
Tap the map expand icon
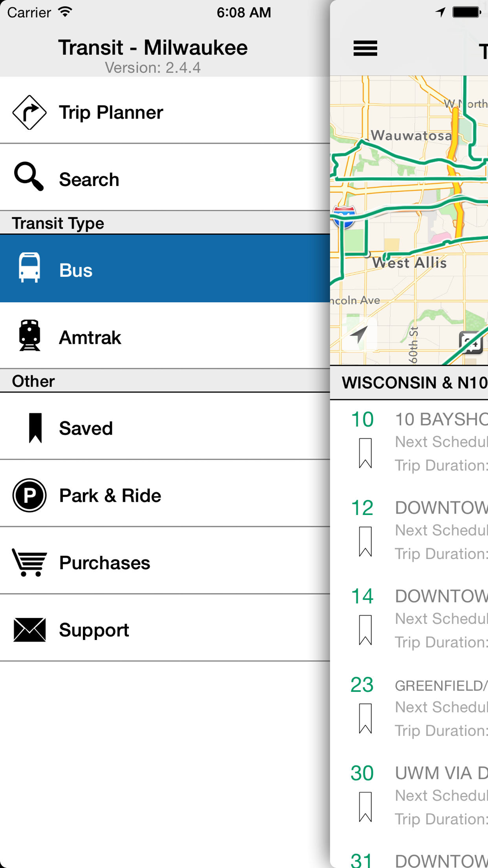470,342
